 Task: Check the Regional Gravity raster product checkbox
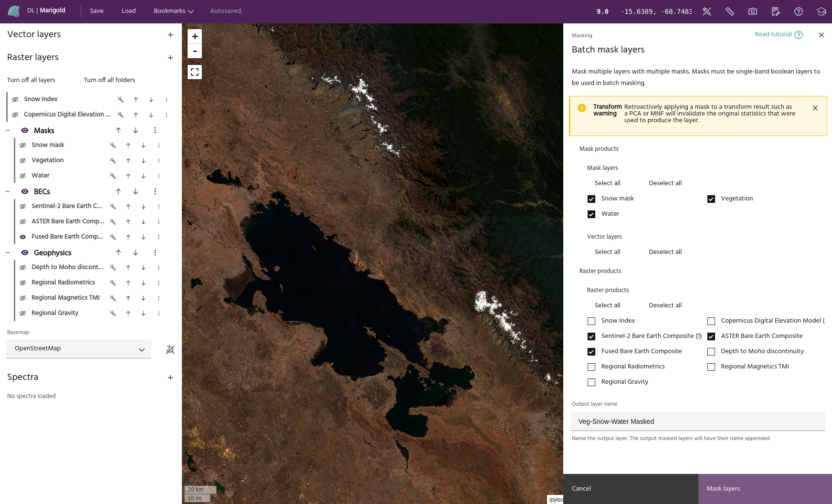591,382
